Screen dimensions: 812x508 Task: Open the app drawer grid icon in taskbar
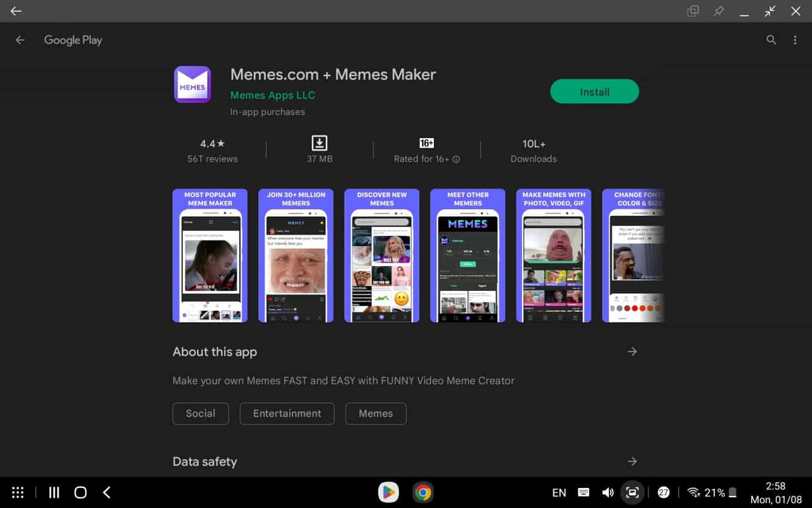[17, 492]
